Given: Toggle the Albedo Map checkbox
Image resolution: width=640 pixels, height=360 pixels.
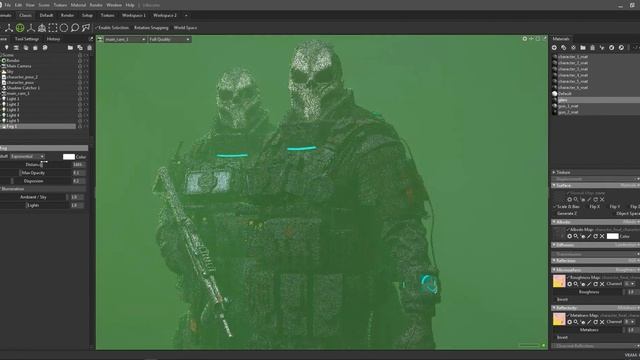Looking at the screenshot, I should point(568,230).
